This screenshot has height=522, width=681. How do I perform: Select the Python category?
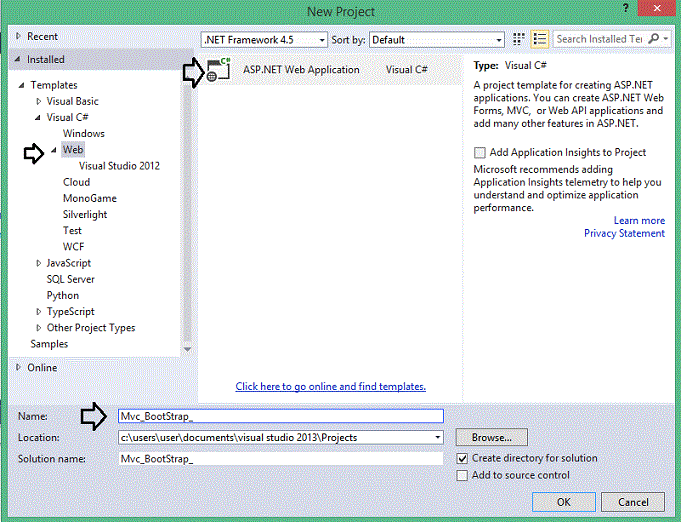pyautogui.click(x=63, y=295)
